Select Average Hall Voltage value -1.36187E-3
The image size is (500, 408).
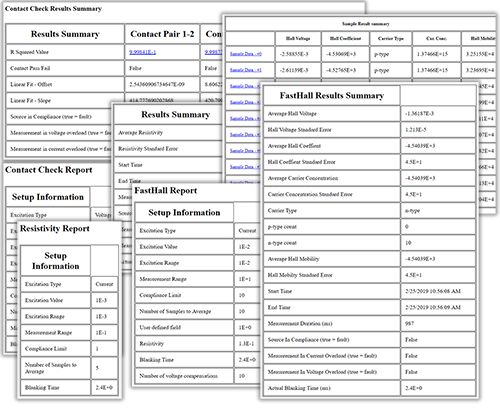click(x=419, y=114)
